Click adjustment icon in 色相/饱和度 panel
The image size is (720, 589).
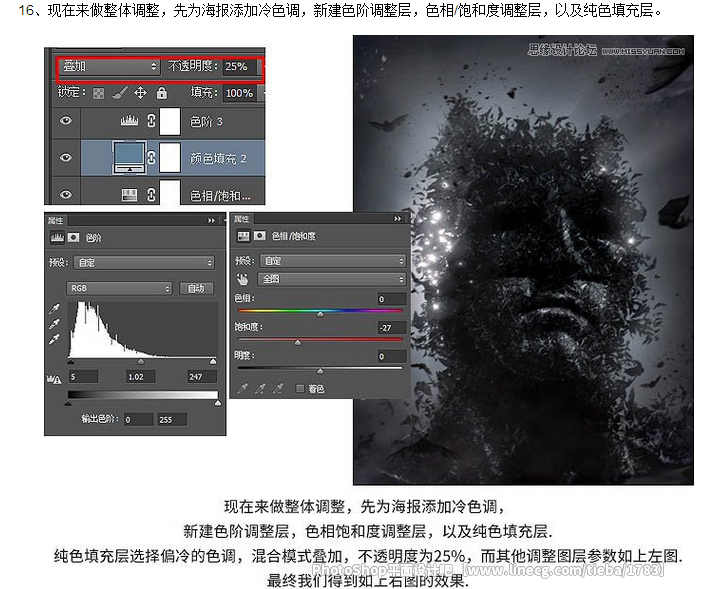(243, 236)
